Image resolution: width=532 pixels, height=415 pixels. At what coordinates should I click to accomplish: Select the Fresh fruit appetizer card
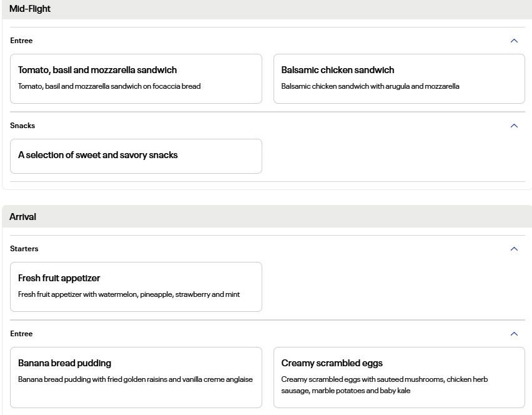136,286
